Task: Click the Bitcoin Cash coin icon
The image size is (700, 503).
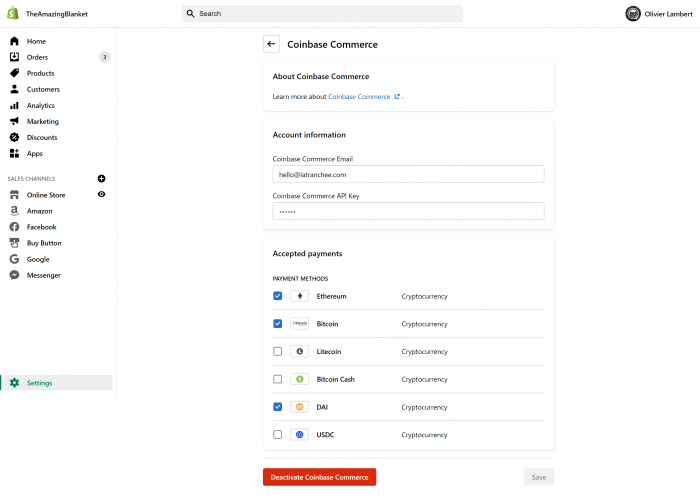Action: pyautogui.click(x=300, y=379)
